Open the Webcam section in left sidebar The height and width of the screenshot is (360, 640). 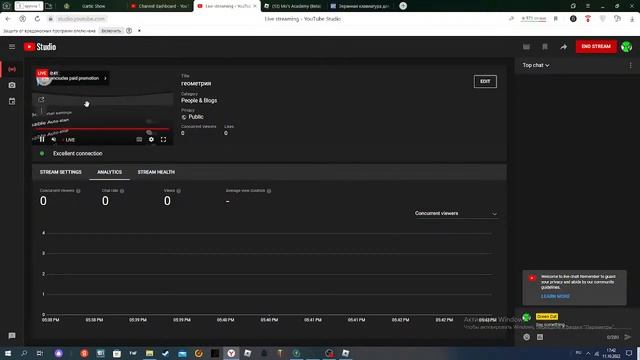coord(12,85)
